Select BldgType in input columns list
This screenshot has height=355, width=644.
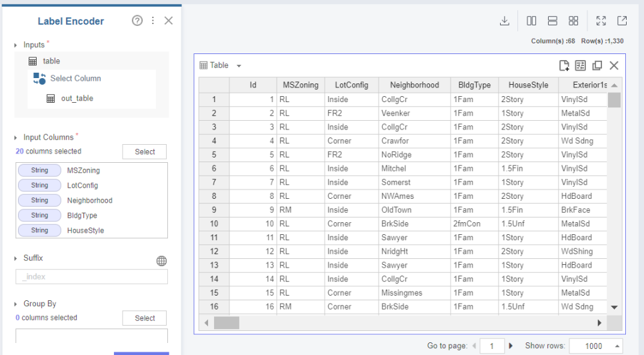pos(91,216)
